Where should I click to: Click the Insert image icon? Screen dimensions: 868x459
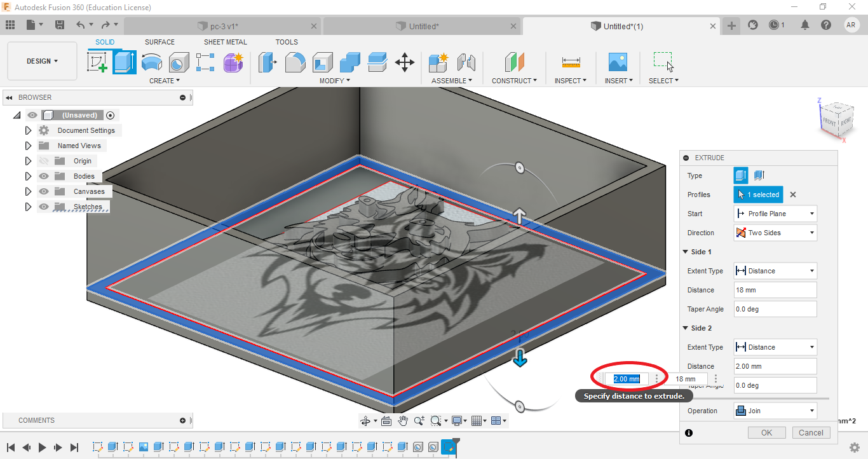pyautogui.click(x=618, y=62)
